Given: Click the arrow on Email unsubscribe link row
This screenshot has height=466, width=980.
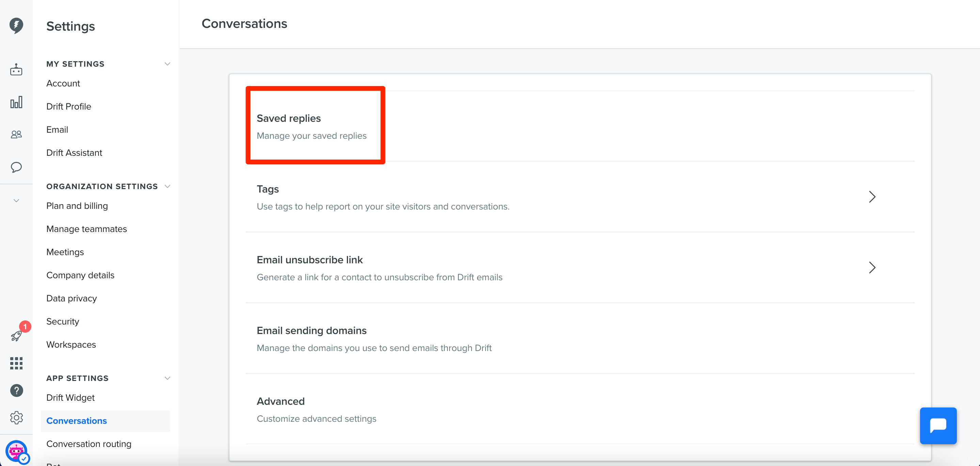Looking at the screenshot, I should (872, 268).
